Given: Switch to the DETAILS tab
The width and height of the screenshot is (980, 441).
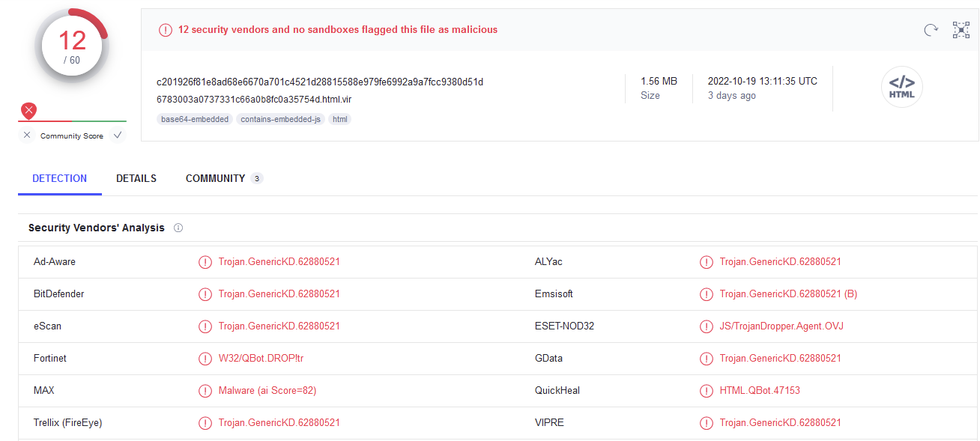Looking at the screenshot, I should pyautogui.click(x=136, y=178).
